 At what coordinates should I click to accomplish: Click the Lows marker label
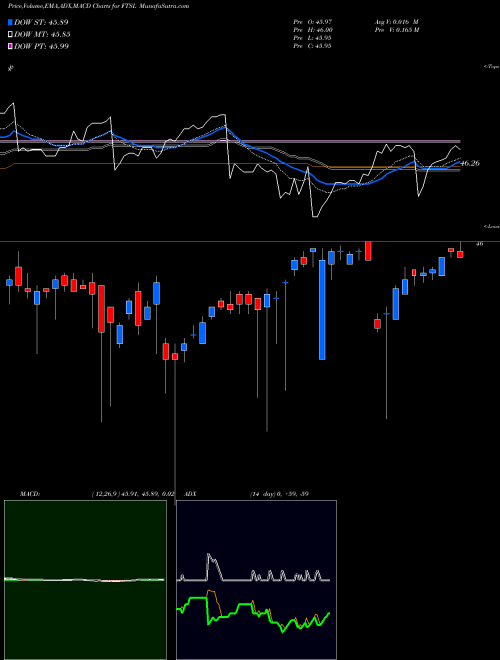click(x=492, y=226)
